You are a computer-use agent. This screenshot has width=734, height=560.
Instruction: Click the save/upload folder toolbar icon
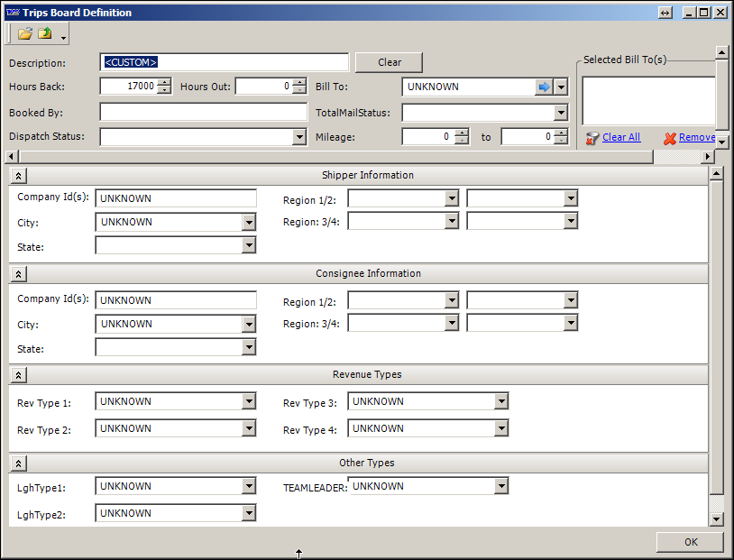coord(45,34)
